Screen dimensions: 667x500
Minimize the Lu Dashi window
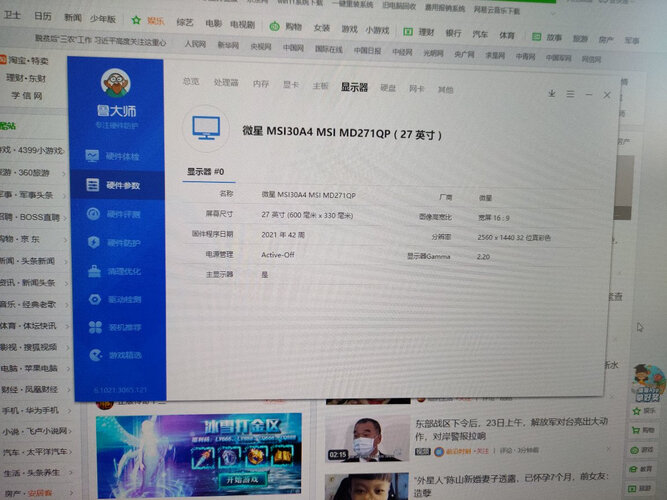tap(589, 94)
